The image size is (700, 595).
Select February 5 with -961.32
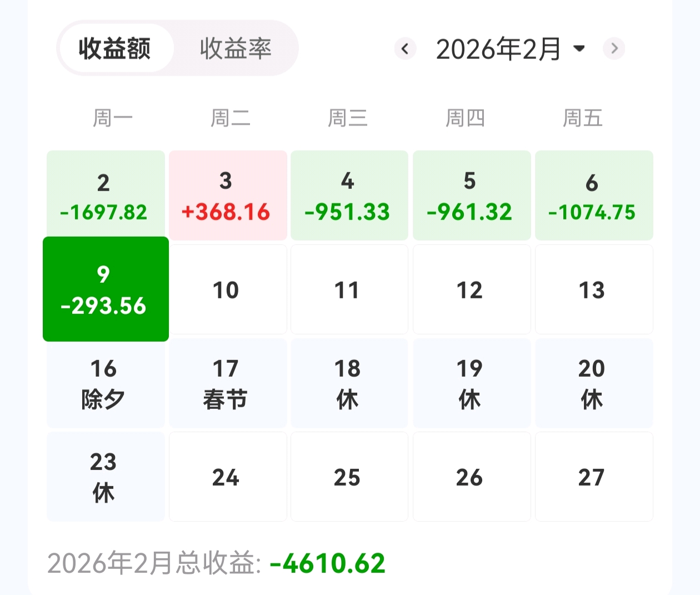[x=472, y=195]
